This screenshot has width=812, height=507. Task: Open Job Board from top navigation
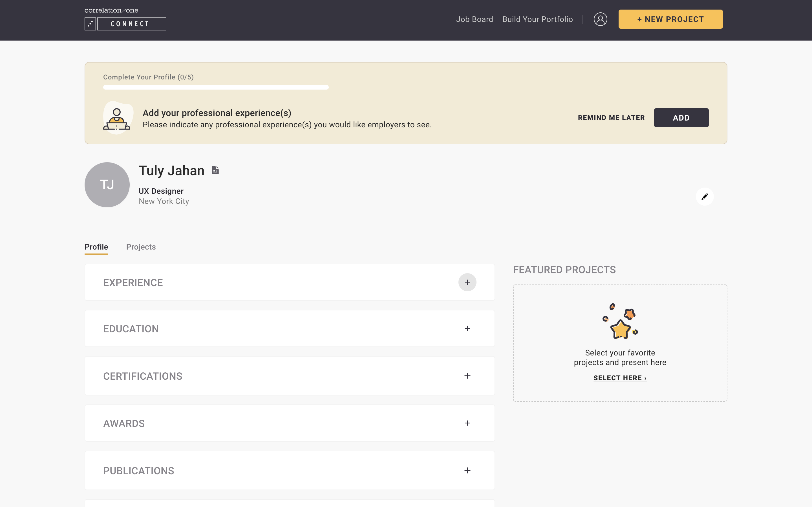475,19
